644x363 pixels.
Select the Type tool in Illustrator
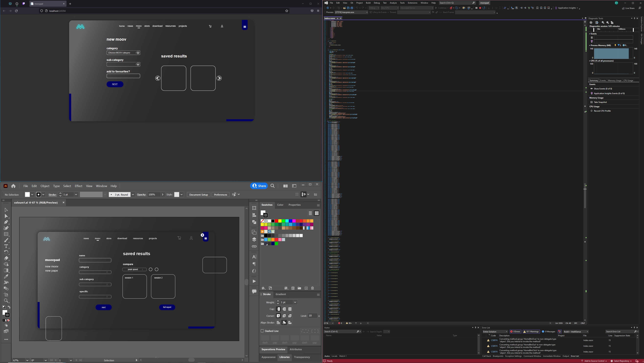click(x=6, y=246)
